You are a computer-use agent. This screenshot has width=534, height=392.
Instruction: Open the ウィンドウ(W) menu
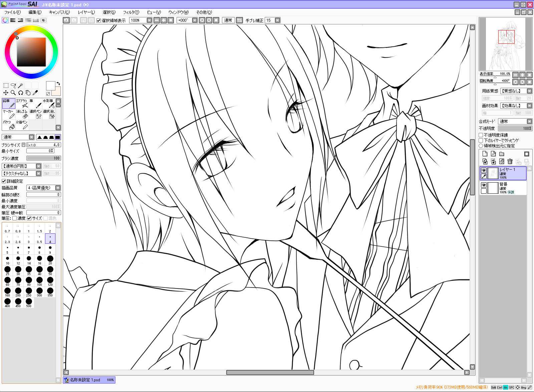click(x=179, y=12)
